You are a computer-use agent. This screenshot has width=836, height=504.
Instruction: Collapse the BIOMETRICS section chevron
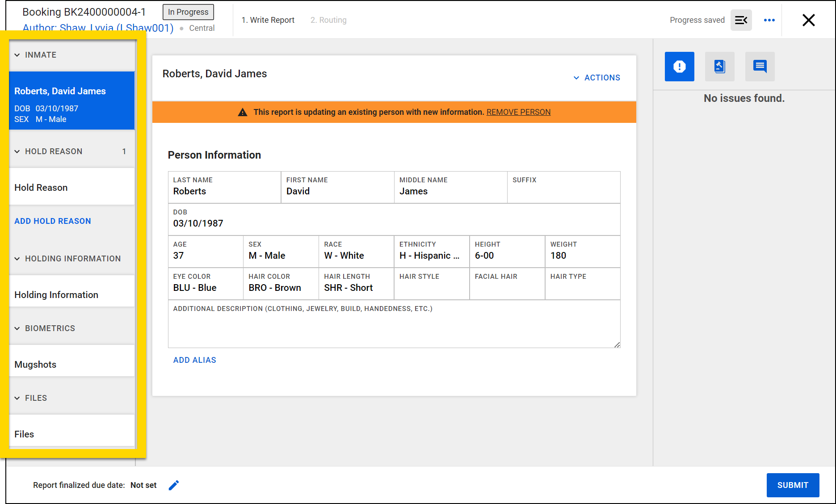[x=17, y=328]
